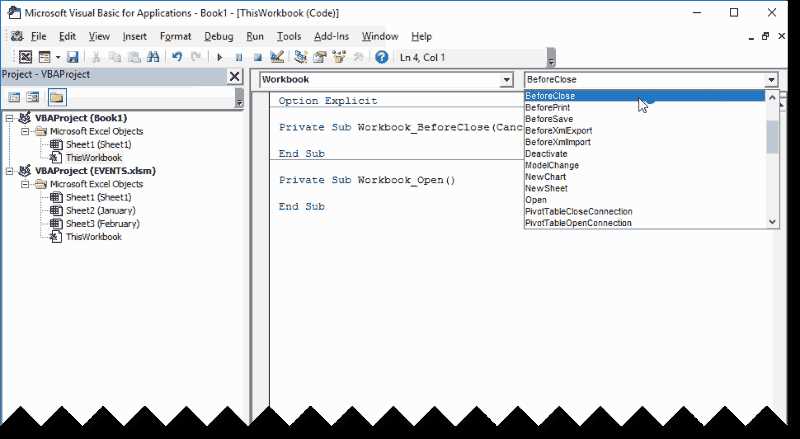Collapse the VBAProject (Book1) tree node
The image size is (800, 439).
click(x=9, y=118)
